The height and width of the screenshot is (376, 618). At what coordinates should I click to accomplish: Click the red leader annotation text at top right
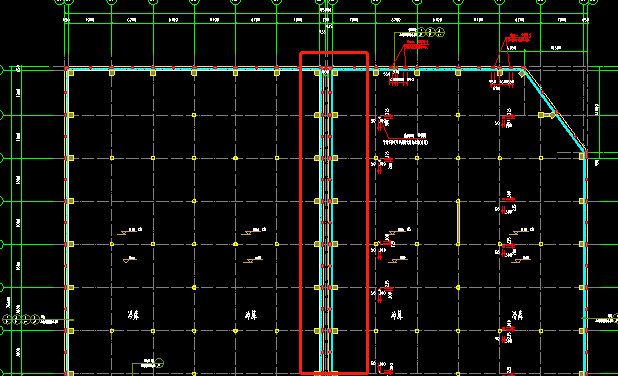coord(520,37)
